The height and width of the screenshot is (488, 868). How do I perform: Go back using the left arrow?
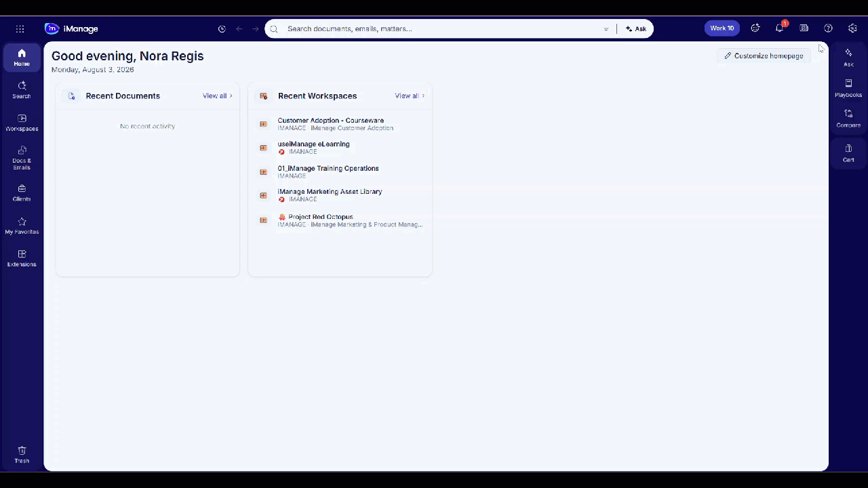(x=239, y=28)
